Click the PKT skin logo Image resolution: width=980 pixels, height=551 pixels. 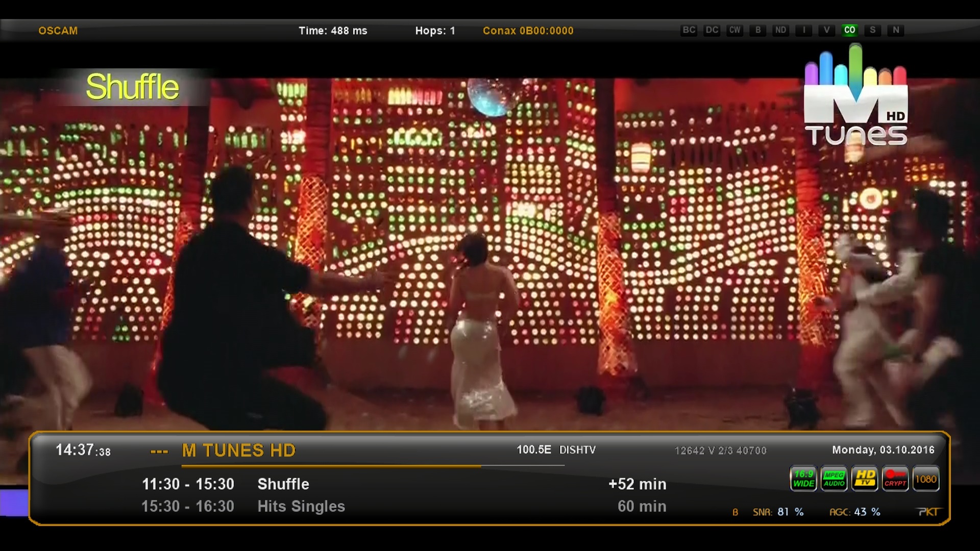(x=928, y=512)
